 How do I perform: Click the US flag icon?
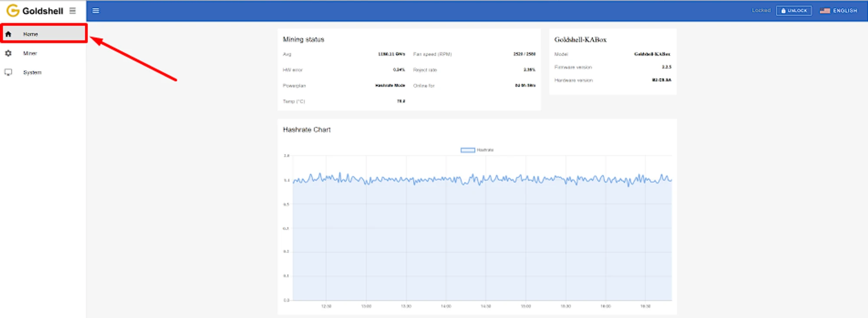pyautogui.click(x=825, y=11)
